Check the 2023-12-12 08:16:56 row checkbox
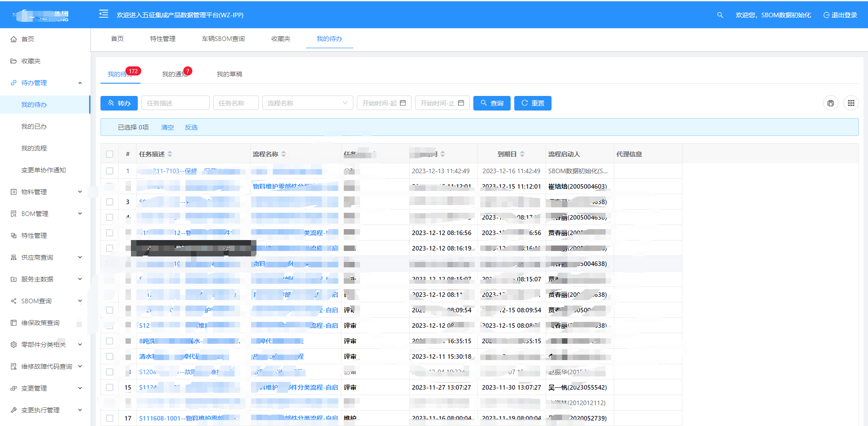868x426 pixels. [110, 233]
